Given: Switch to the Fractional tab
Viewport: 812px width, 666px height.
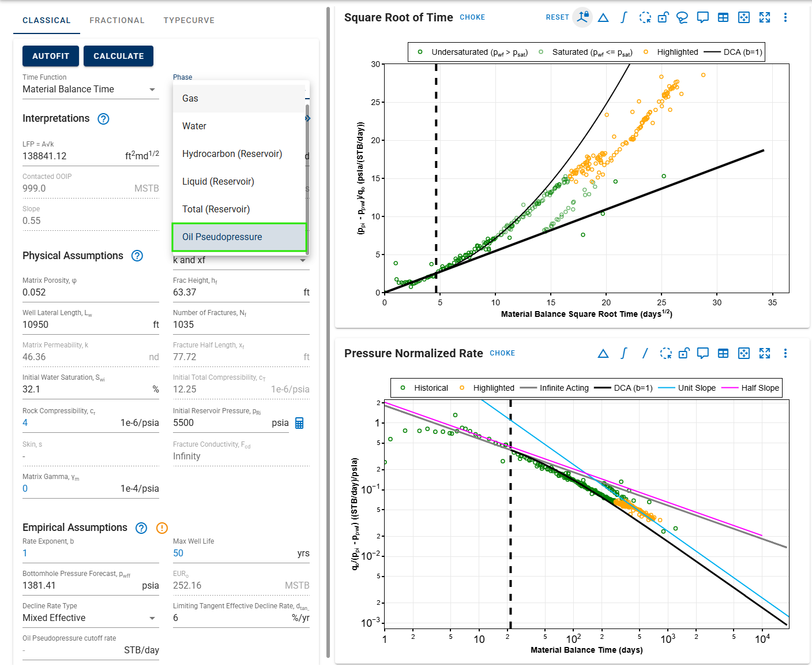Looking at the screenshot, I should click(117, 20).
